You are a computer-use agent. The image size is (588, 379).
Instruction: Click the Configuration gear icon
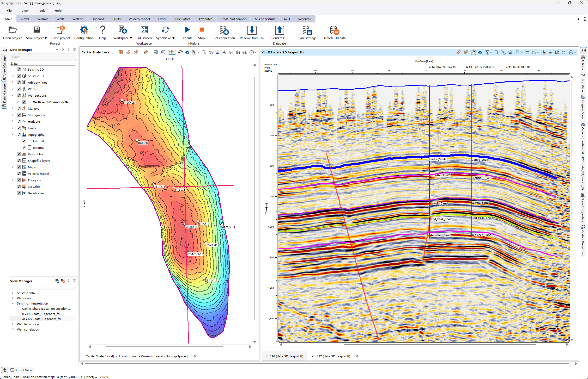(84, 30)
